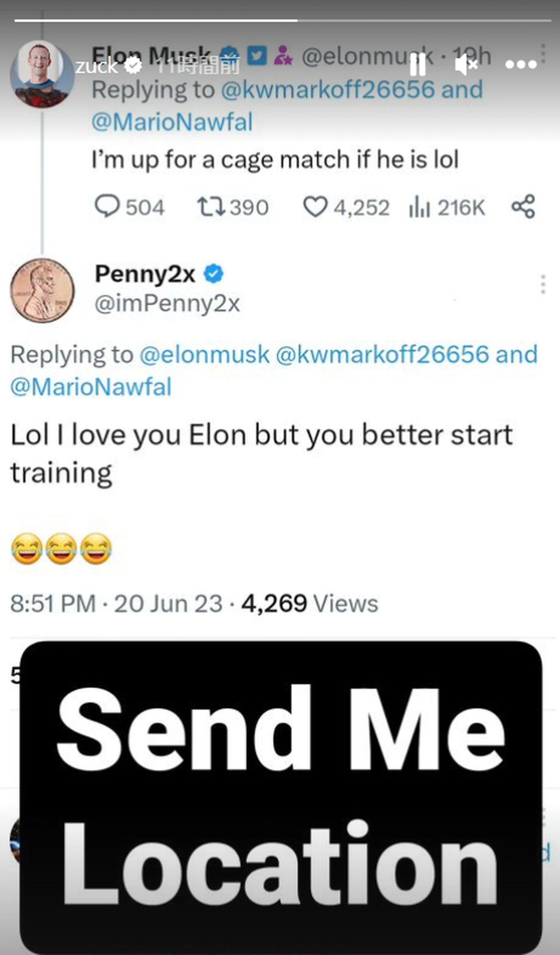Pause the story playback
560x955 pixels.
point(418,65)
